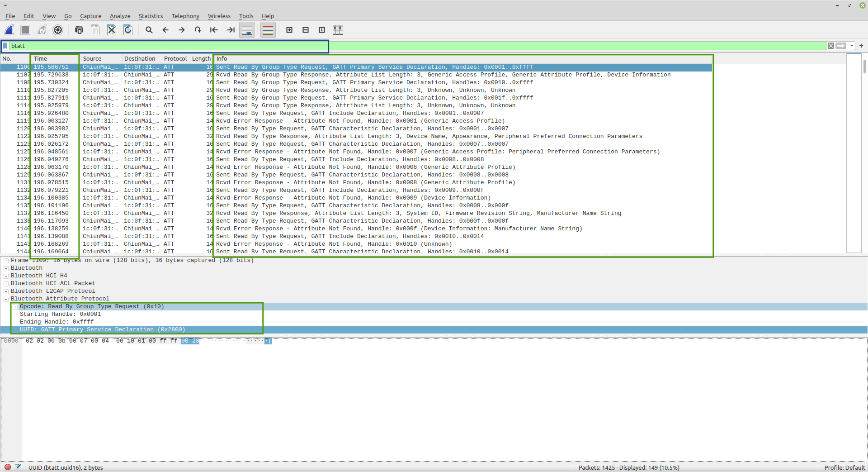868x472 pixels.
Task: Open capture file properties status icon
Action: click(18, 467)
